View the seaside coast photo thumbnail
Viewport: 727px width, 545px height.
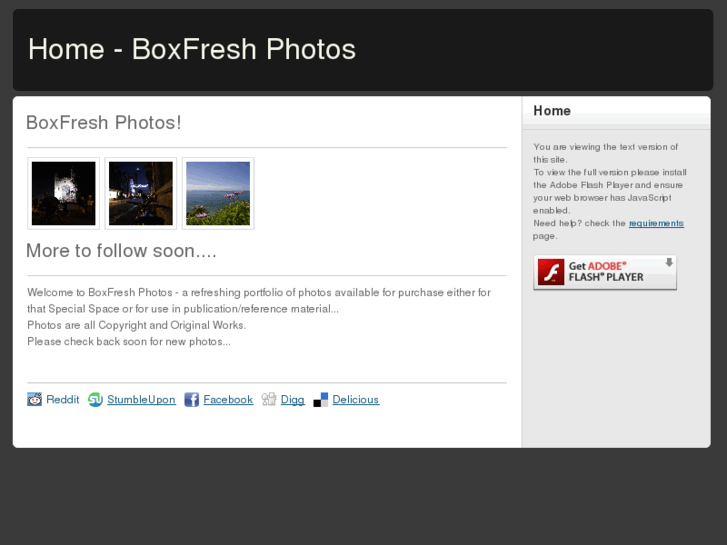218,193
